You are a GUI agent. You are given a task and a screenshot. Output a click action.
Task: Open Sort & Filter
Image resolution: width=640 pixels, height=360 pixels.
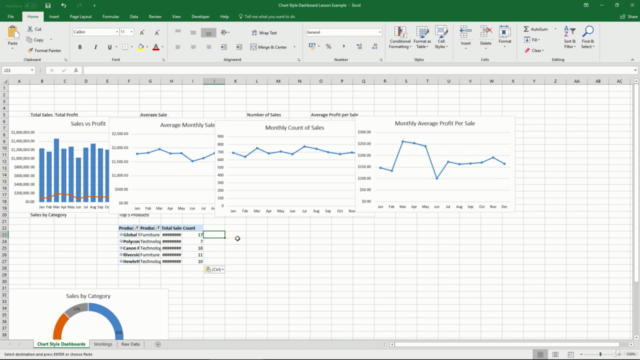click(x=569, y=37)
